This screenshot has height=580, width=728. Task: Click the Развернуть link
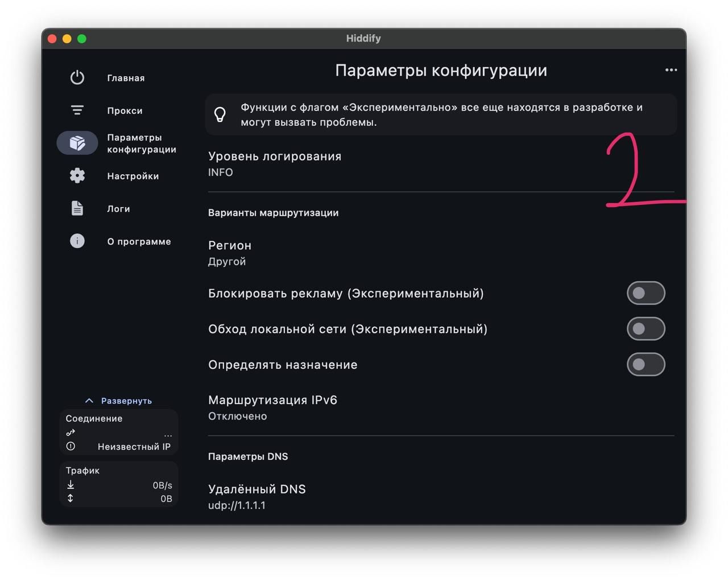pos(126,401)
